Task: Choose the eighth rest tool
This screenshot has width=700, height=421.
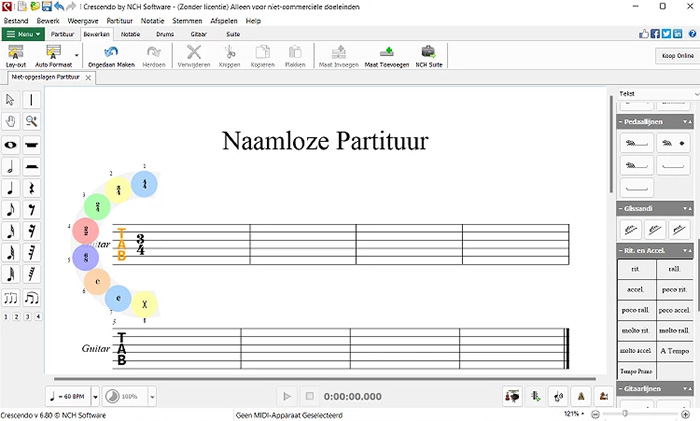Action: point(31,209)
